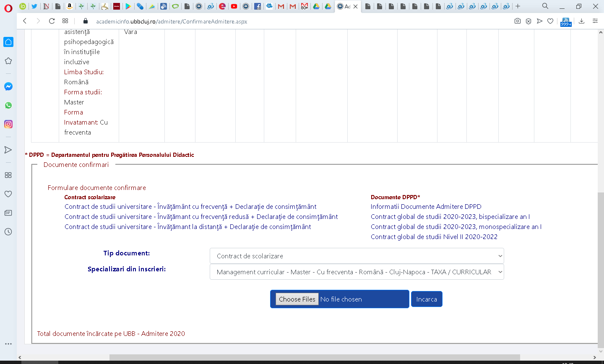This screenshot has width=604, height=364.
Task: Open the extension with 999+ badge
Action: coord(566,21)
